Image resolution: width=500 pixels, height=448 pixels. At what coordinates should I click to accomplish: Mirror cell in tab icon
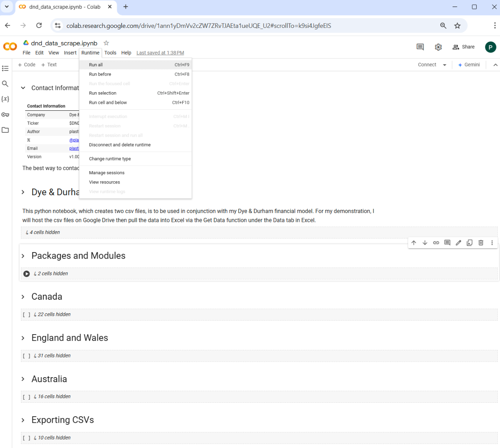[469, 243]
